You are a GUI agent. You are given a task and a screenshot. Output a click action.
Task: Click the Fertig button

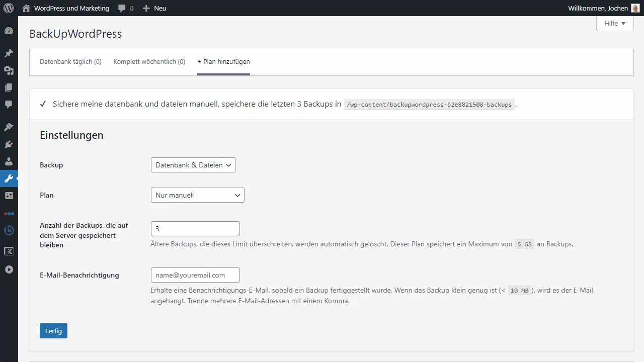pos(53,331)
